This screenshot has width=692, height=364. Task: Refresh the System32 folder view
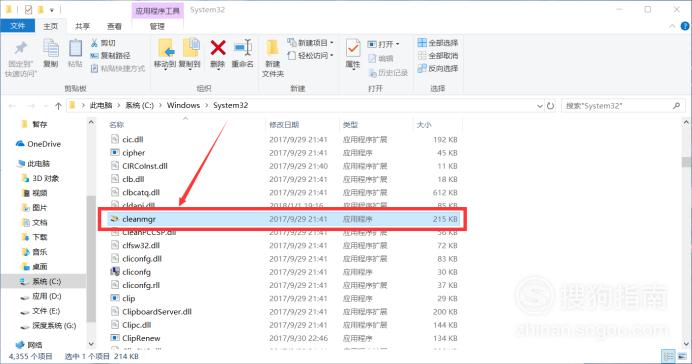tap(550, 106)
